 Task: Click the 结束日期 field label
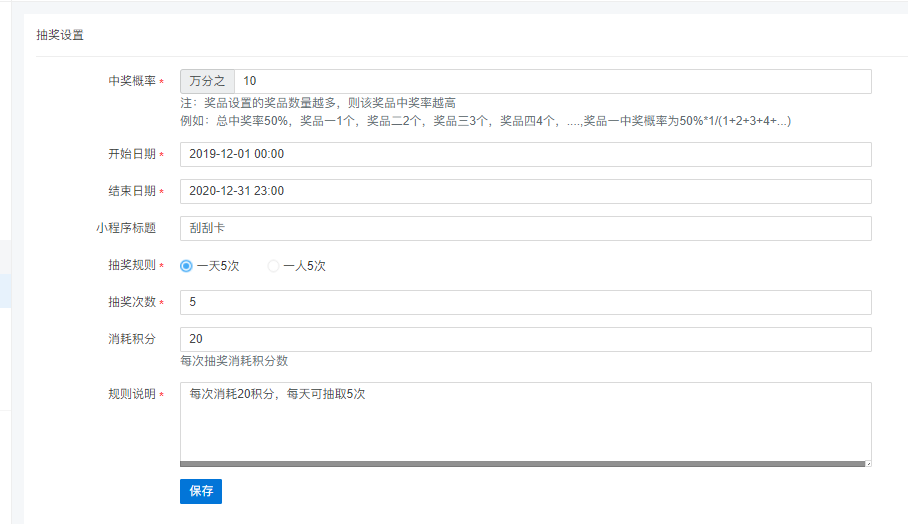(132, 191)
